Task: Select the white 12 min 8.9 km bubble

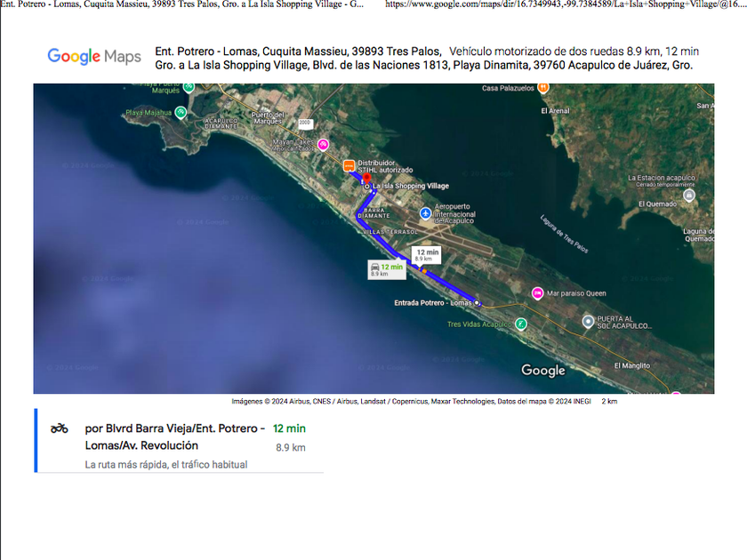Action: tap(426, 255)
